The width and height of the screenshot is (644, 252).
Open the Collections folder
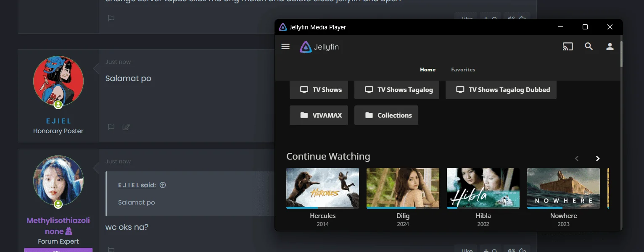pyautogui.click(x=386, y=115)
